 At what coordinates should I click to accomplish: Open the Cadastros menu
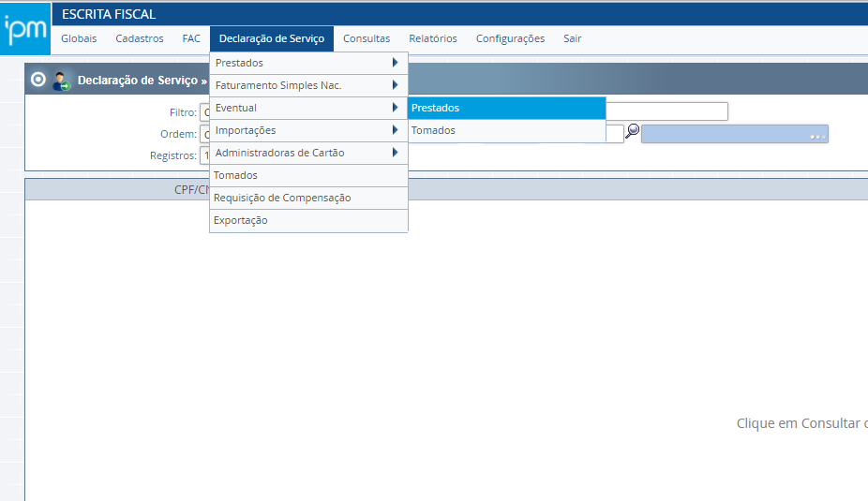pos(140,38)
